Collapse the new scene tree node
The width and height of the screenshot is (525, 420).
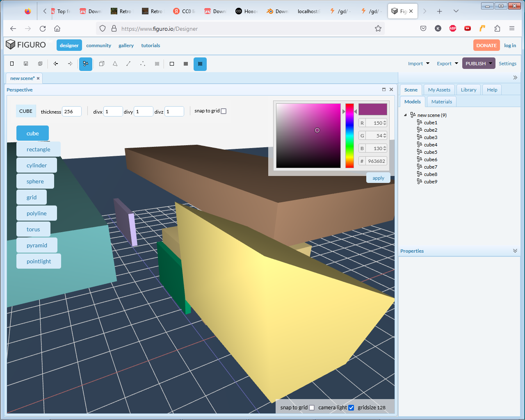406,115
